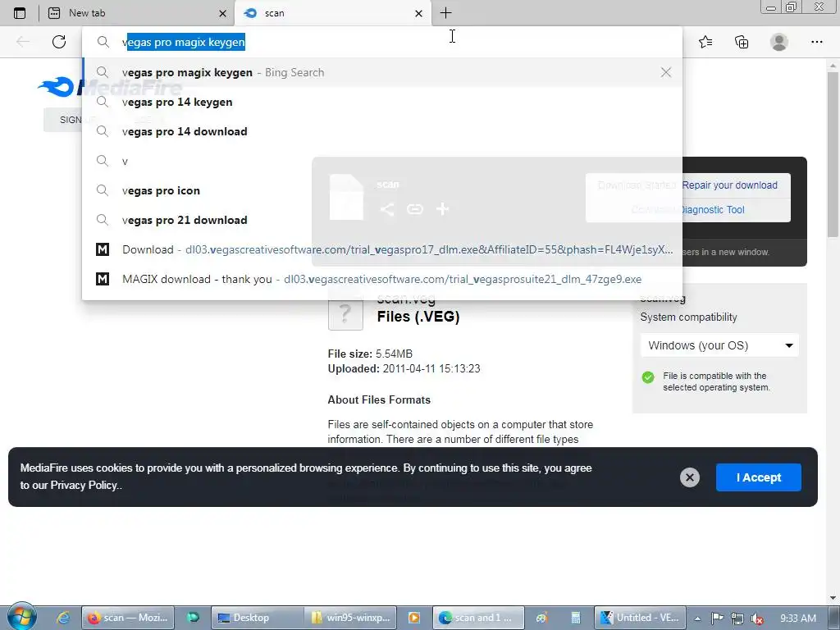Click the About Files Formats heading

tap(379, 399)
